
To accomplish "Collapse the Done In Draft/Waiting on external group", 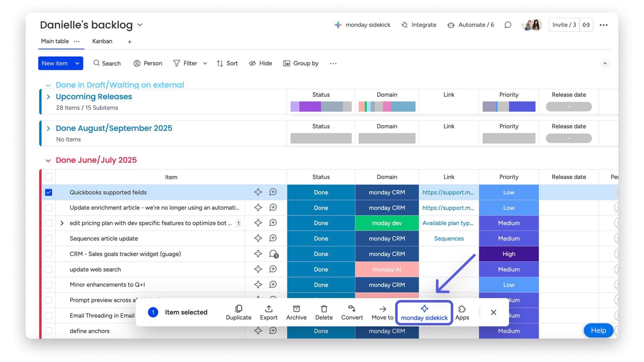I will (48, 85).
